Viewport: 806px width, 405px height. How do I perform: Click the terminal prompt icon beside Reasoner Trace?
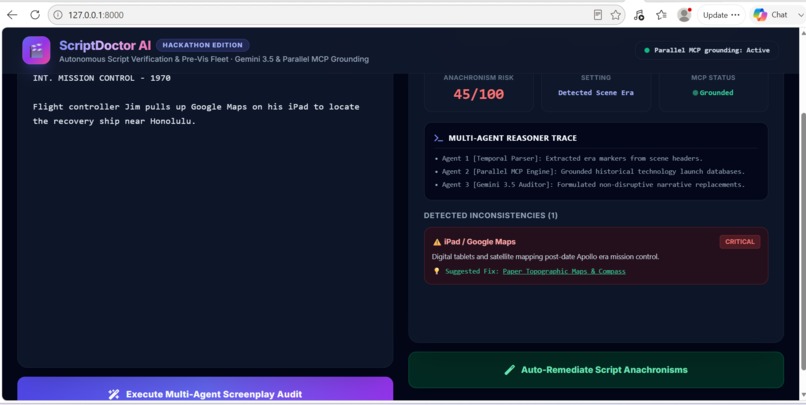pyautogui.click(x=438, y=138)
